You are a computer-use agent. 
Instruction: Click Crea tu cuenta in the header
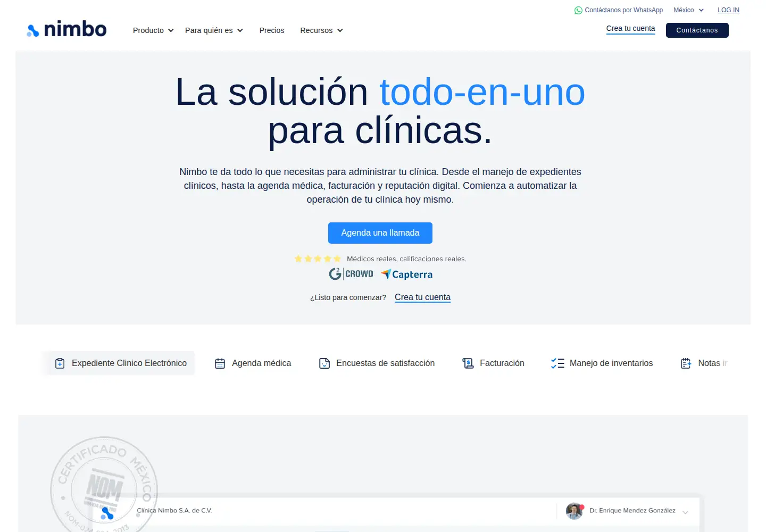[631, 29]
